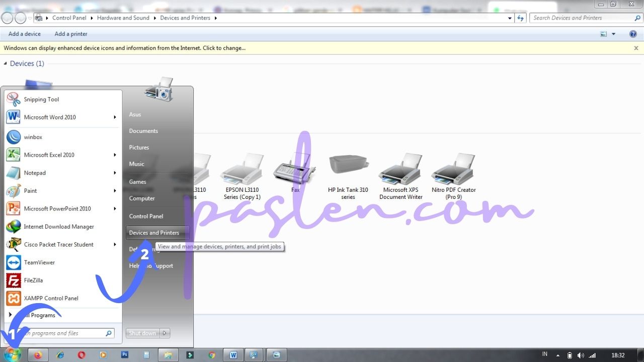Open Computer from the Start menu
The image size is (644, 362).
(x=142, y=198)
